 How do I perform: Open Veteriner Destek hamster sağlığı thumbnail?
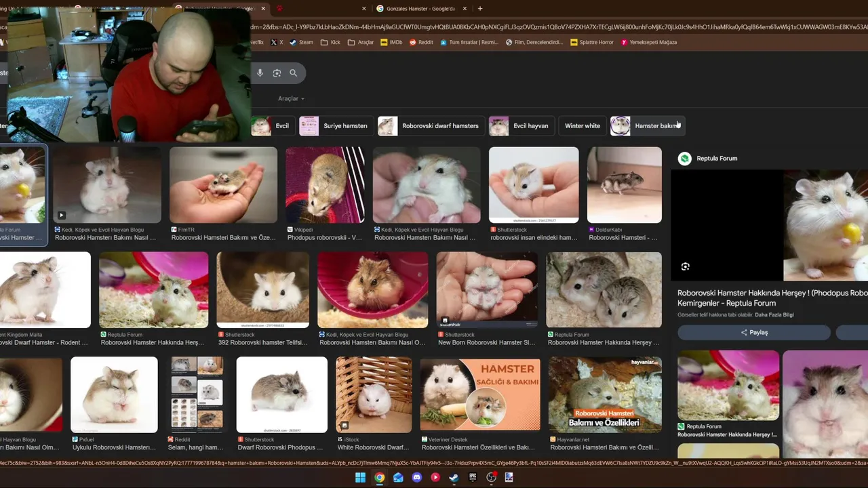tap(480, 395)
